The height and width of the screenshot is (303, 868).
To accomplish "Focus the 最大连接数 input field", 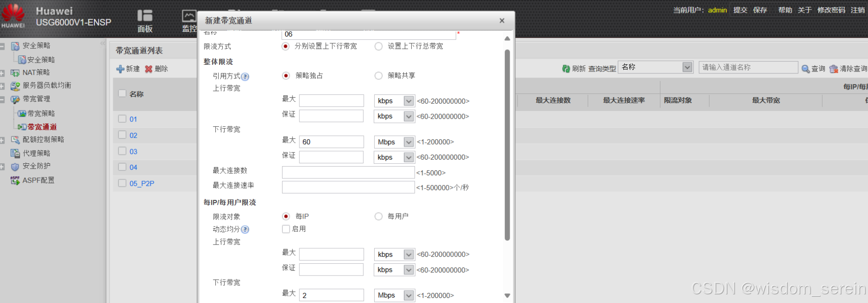I will pos(348,172).
